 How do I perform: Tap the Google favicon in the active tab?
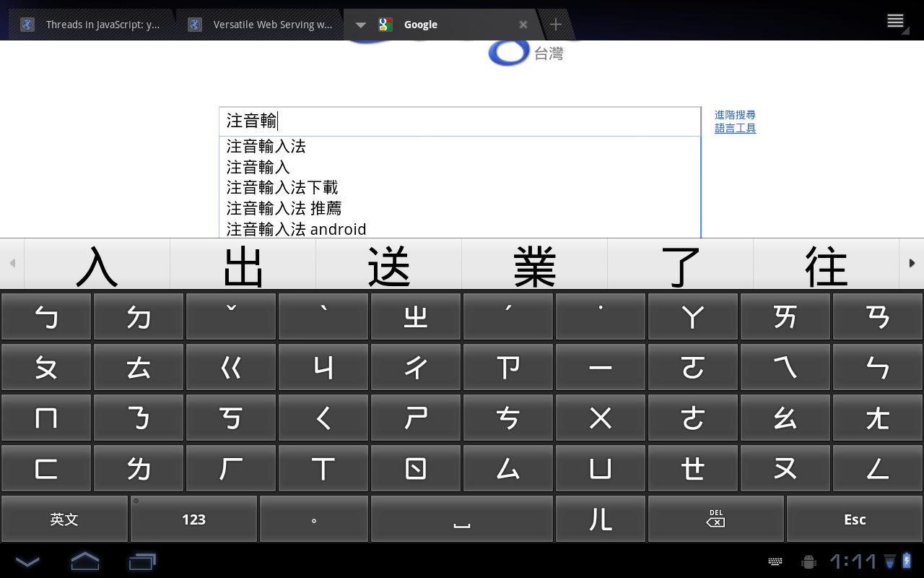tap(385, 24)
